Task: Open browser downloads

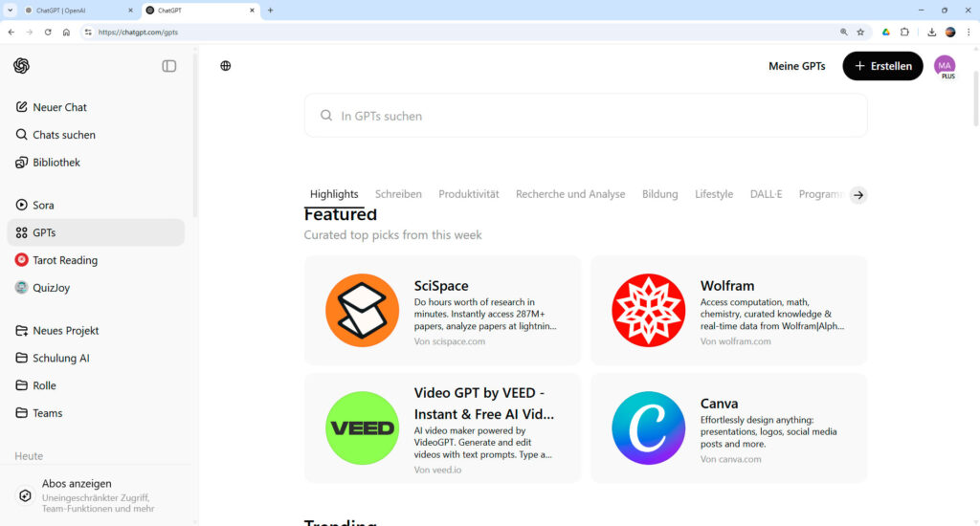Action: tap(931, 32)
